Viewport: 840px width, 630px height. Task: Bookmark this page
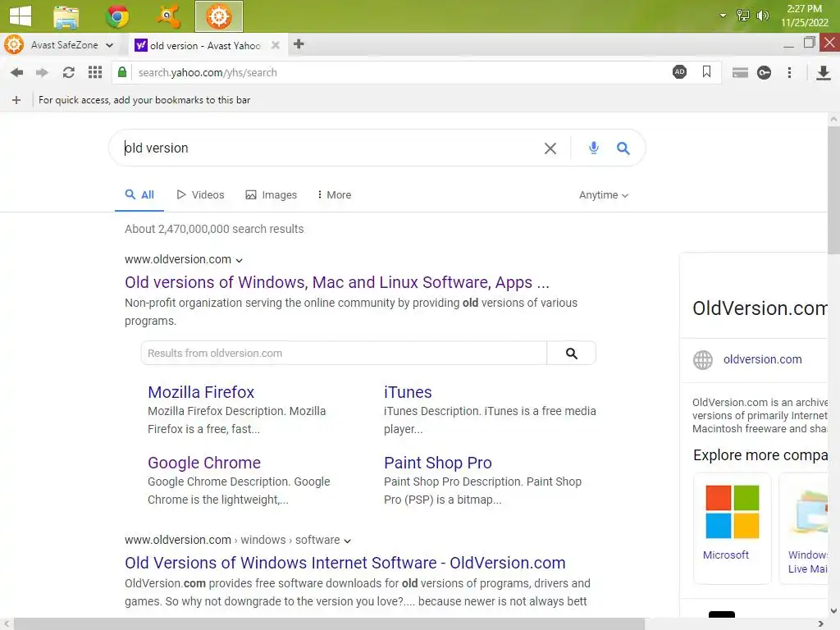pos(706,72)
